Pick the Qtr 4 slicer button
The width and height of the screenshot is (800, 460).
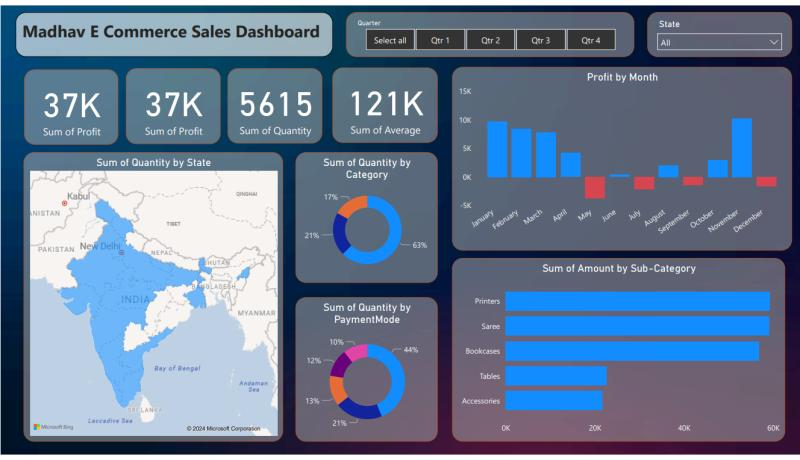(591, 40)
